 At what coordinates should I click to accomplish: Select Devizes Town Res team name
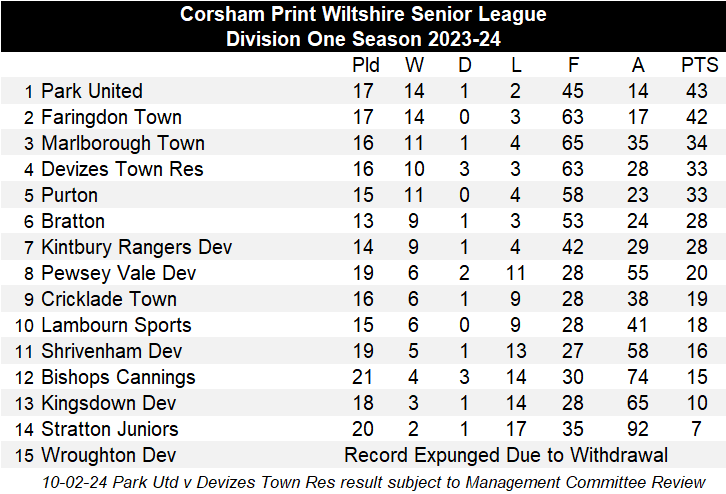(122, 169)
